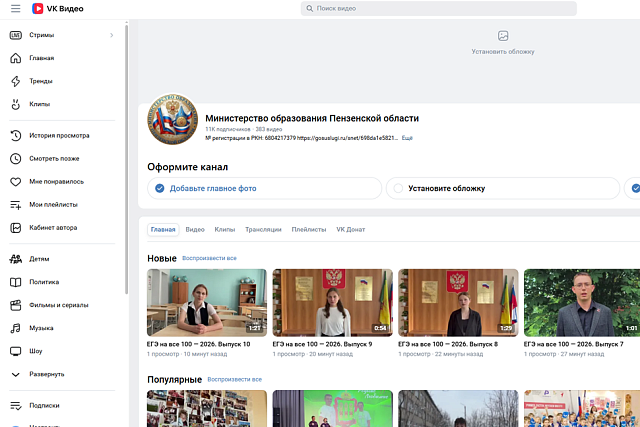Open Фильмы и сериалы clapperboard icon
Image resolution: width=640 pixels, height=427 pixels.
(x=16, y=305)
